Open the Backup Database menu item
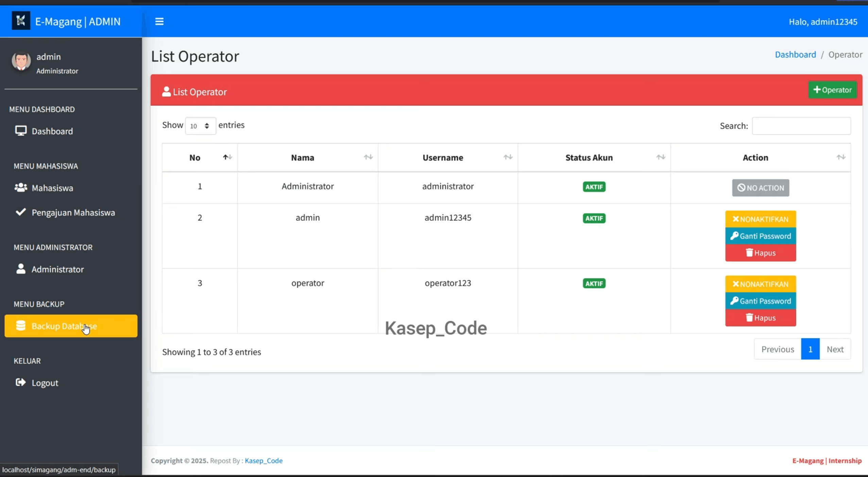Image resolution: width=868 pixels, height=477 pixels. 71,326
